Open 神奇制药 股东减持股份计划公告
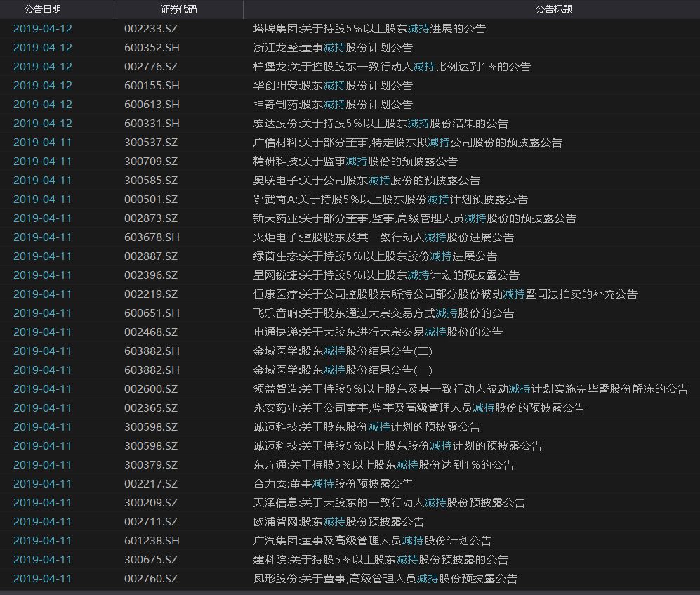700x595 pixels. click(x=333, y=105)
